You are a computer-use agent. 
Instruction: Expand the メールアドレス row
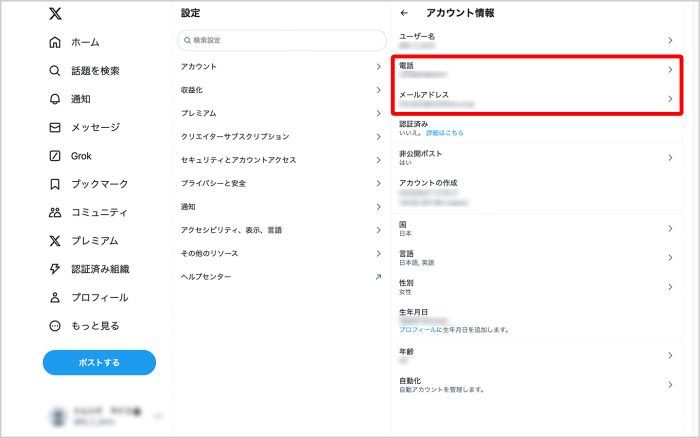(x=535, y=99)
